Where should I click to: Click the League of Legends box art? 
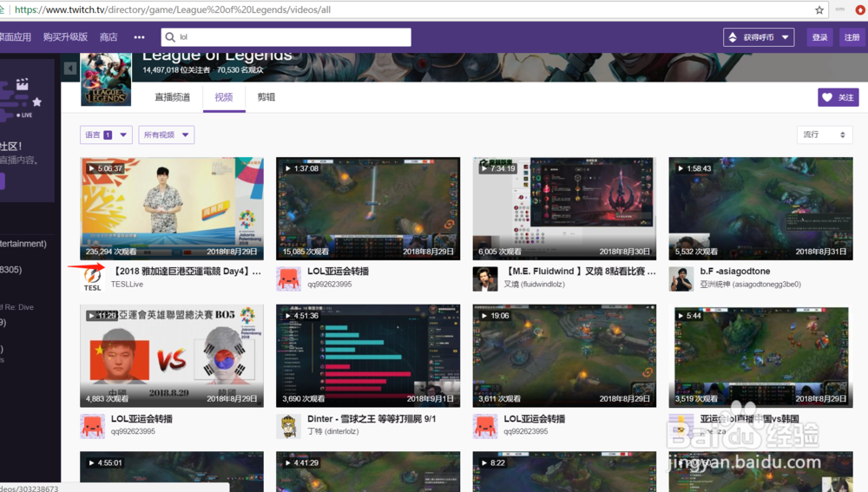[106, 79]
